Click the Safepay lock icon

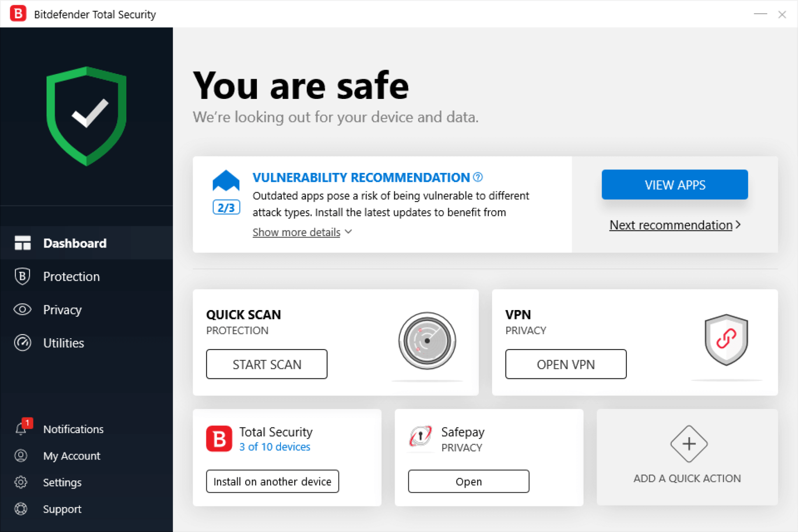[x=420, y=436]
